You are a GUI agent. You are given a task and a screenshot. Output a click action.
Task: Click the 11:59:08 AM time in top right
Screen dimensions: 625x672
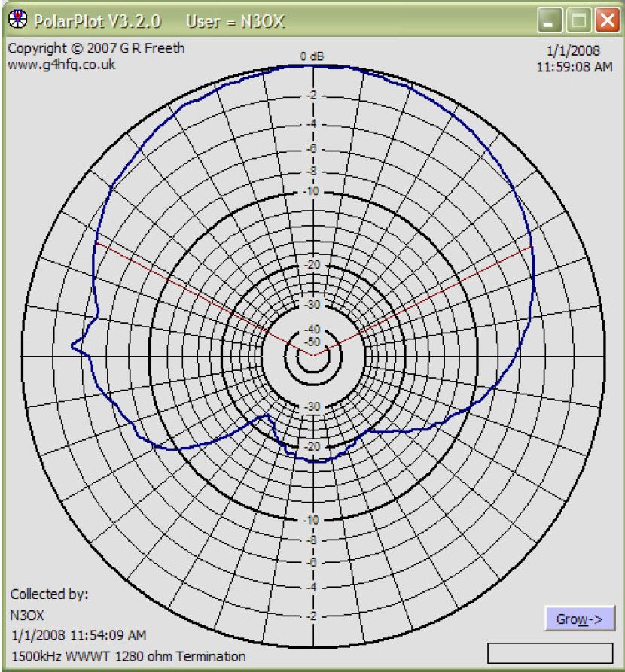pos(574,67)
